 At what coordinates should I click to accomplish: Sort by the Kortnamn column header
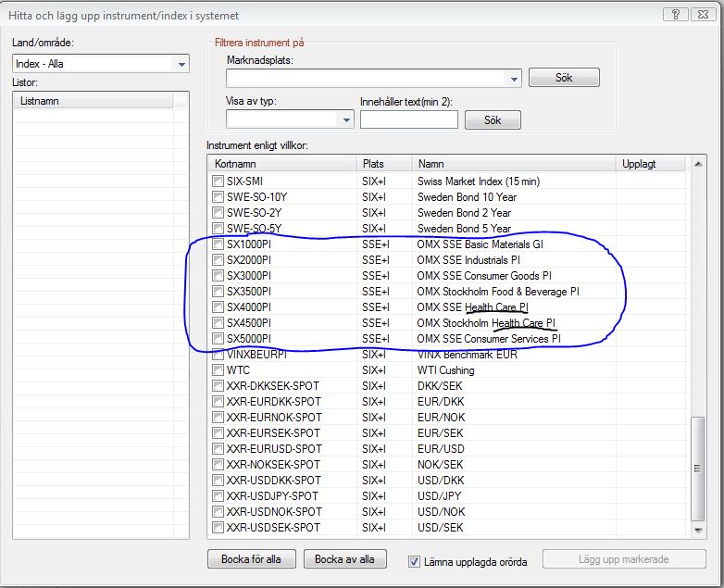[x=281, y=164]
